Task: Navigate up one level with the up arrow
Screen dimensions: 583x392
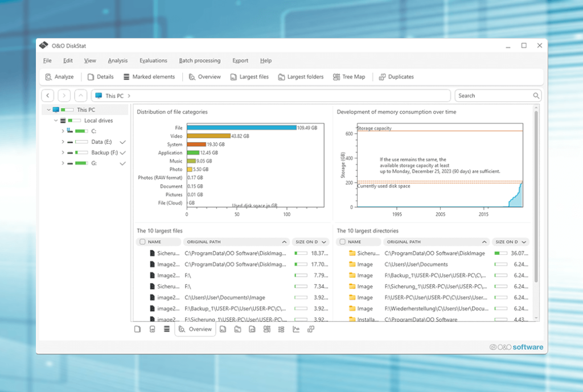Action: 81,96
